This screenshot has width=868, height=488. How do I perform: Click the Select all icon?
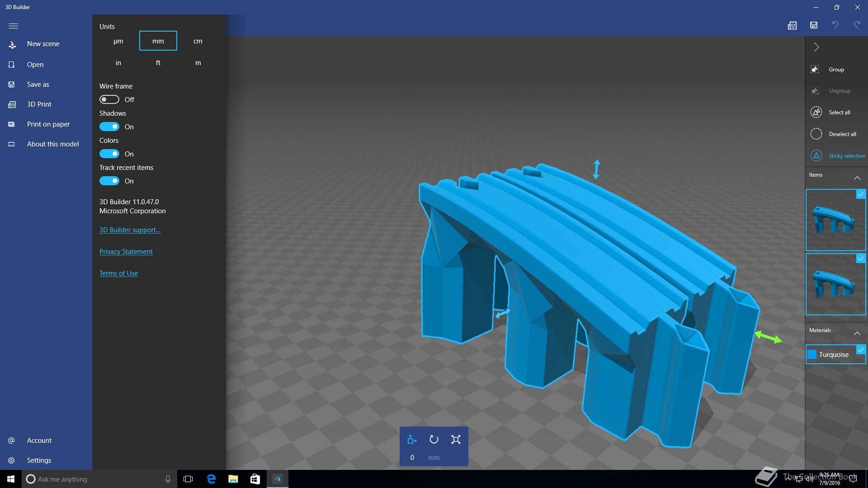[x=816, y=112]
